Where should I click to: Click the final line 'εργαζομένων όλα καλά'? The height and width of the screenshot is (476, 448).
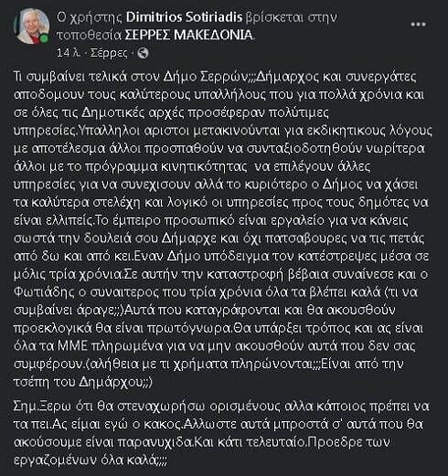(91, 460)
